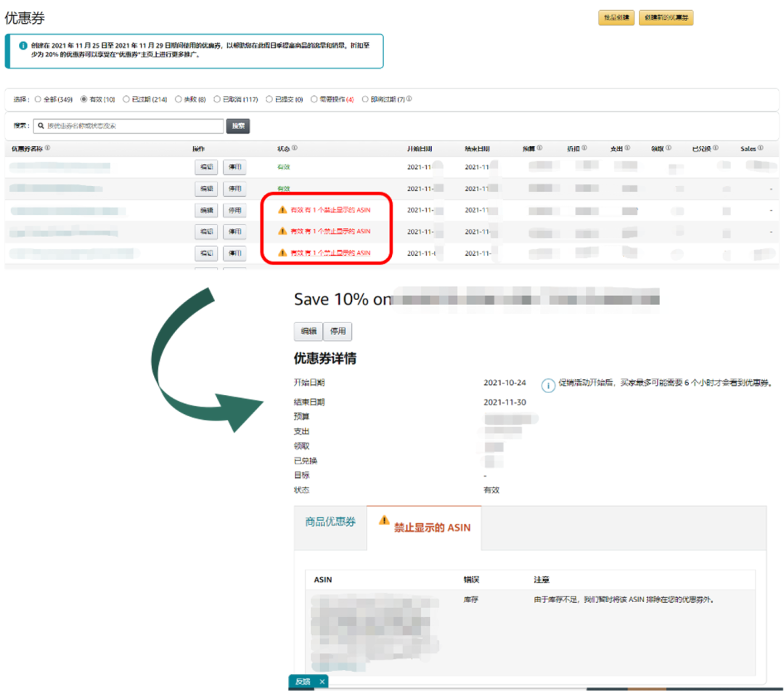Click the search magnifier icon in the search box
This screenshot has height=693, width=784.
[42, 126]
